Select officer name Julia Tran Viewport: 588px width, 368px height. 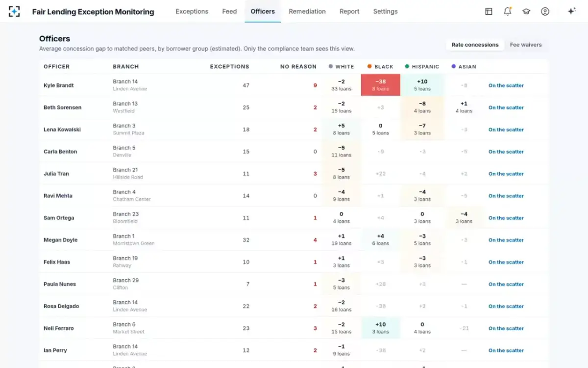[x=56, y=174]
